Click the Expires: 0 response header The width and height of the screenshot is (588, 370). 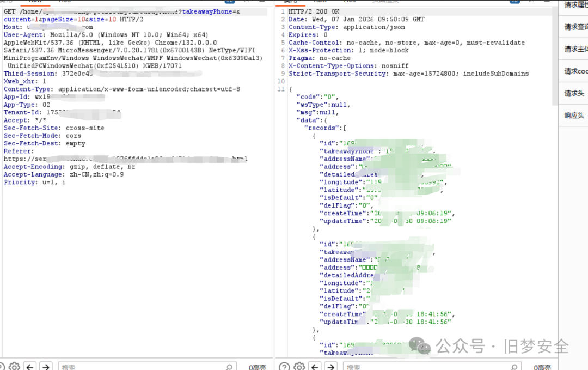point(308,35)
